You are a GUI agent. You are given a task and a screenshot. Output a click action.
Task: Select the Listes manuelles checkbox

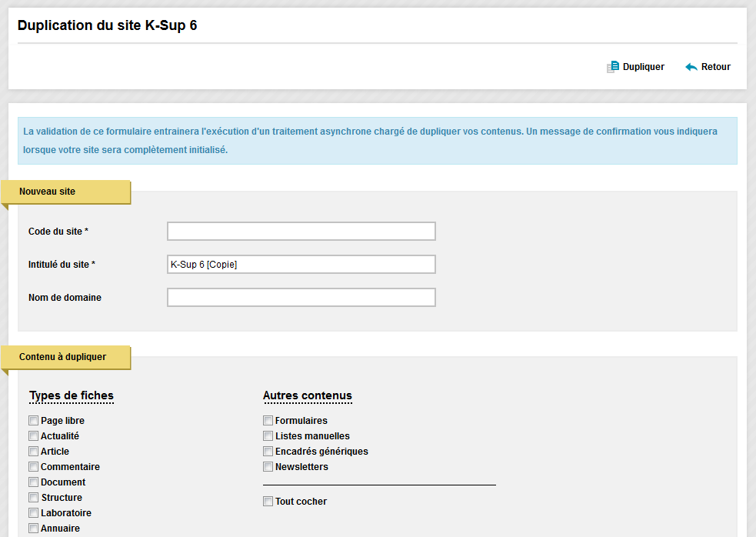coord(268,436)
